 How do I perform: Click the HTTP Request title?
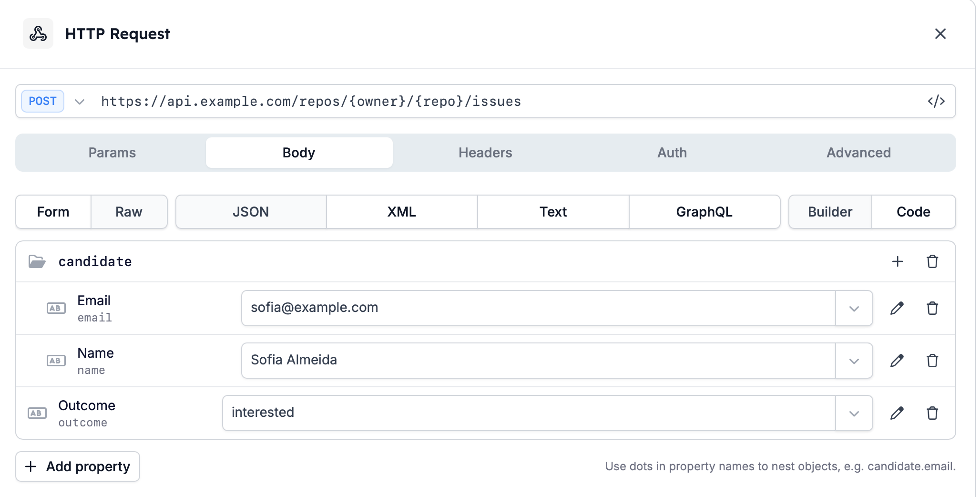[x=118, y=34]
